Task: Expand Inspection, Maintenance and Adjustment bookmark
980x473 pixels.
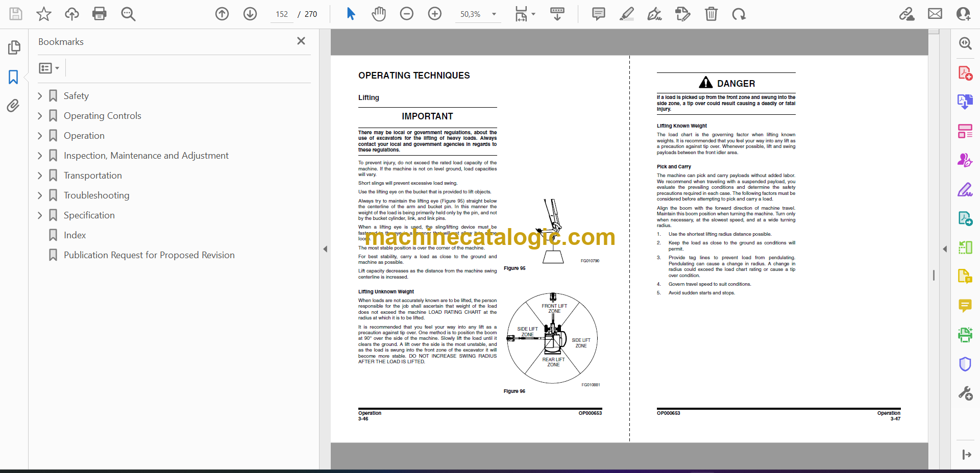Action: [40, 156]
